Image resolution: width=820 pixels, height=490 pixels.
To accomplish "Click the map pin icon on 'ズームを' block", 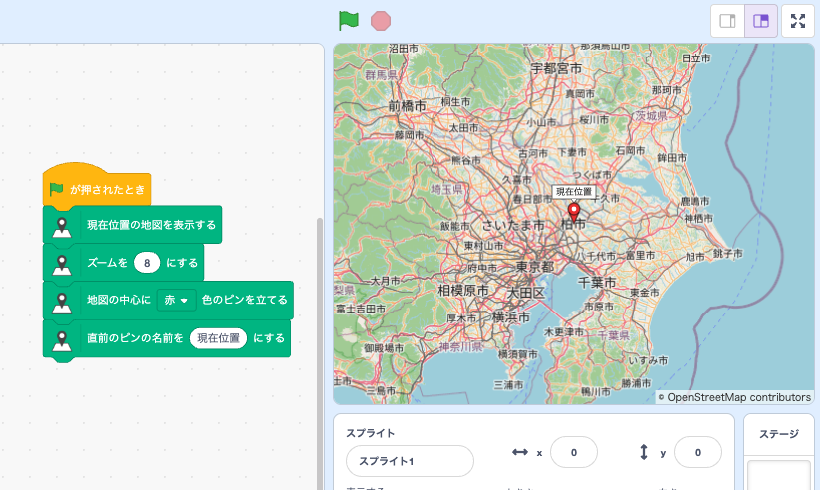I will [62, 265].
